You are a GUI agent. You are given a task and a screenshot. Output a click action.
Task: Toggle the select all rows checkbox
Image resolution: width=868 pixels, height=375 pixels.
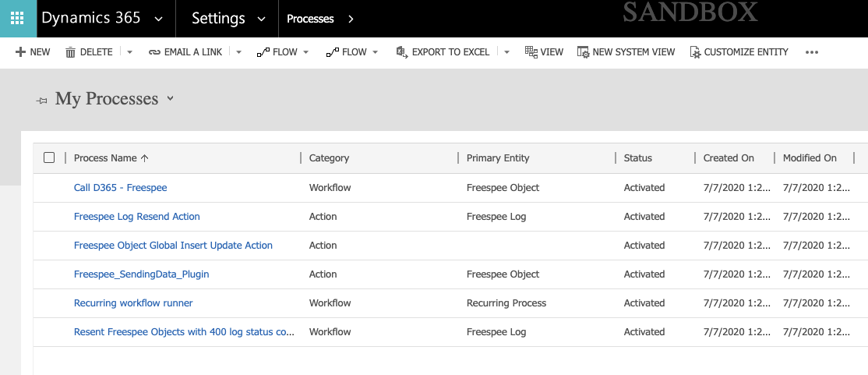click(x=49, y=157)
